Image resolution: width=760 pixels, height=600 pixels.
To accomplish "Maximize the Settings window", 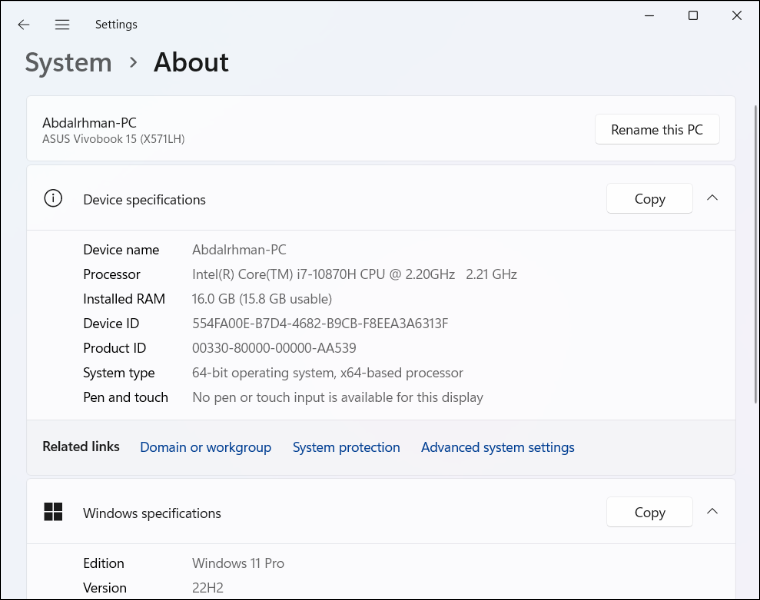I will [693, 16].
